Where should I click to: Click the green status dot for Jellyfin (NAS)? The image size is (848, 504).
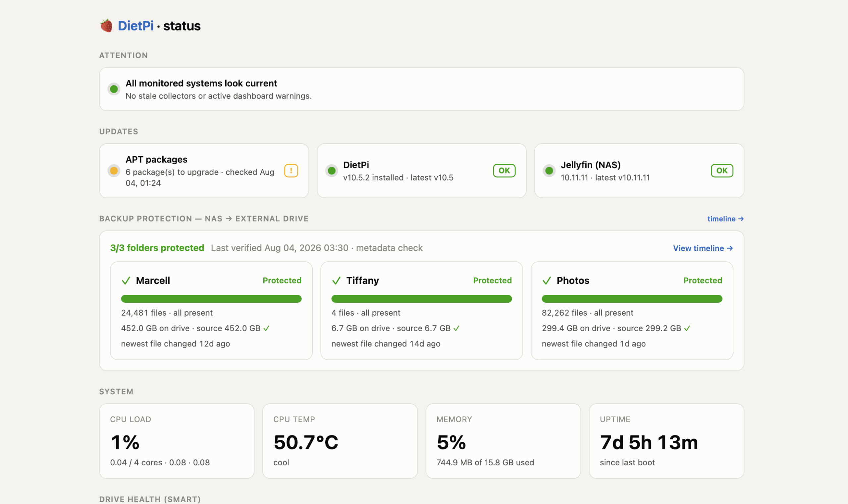point(549,171)
